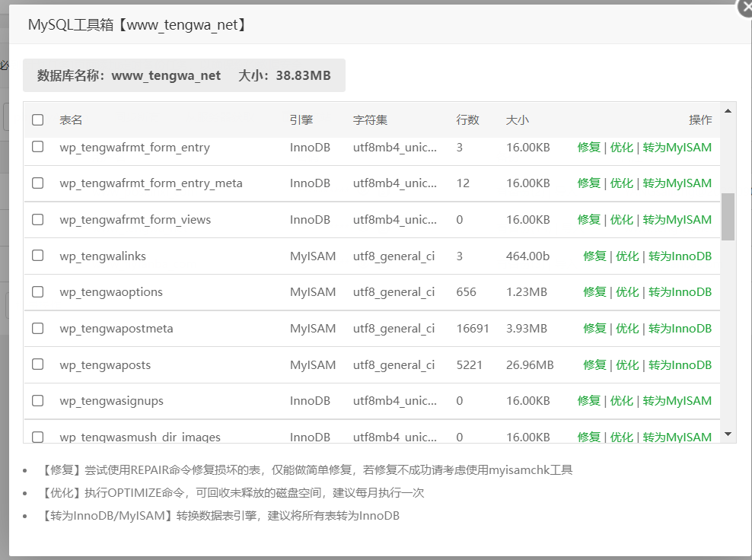The image size is (752, 560).
Task: Click 修复 for wp_tengwaposts table
Action: [x=594, y=364]
